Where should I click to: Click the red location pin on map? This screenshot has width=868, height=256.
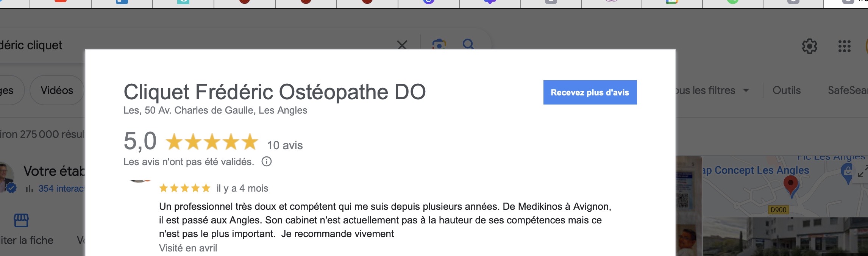coord(790,185)
